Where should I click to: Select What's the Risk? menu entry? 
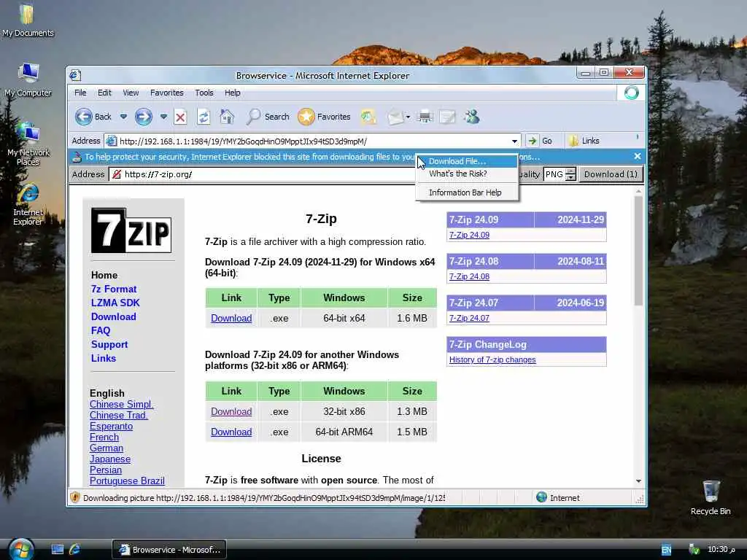point(467,174)
